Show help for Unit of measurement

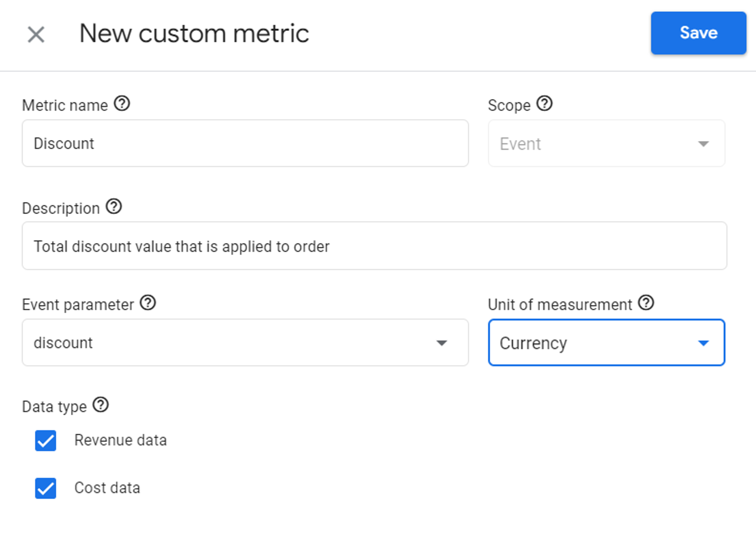point(646,303)
